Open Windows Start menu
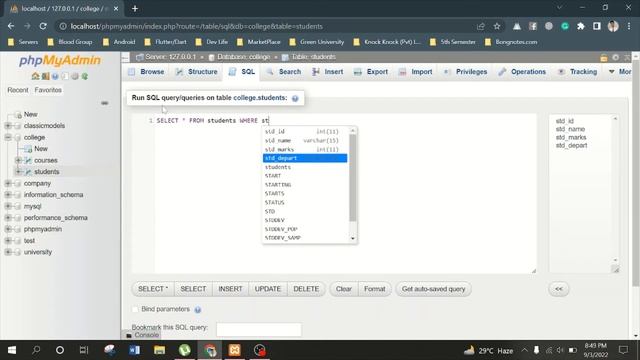This screenshot has height=360, width=640. pyautogui.click(x=12, y=350)
